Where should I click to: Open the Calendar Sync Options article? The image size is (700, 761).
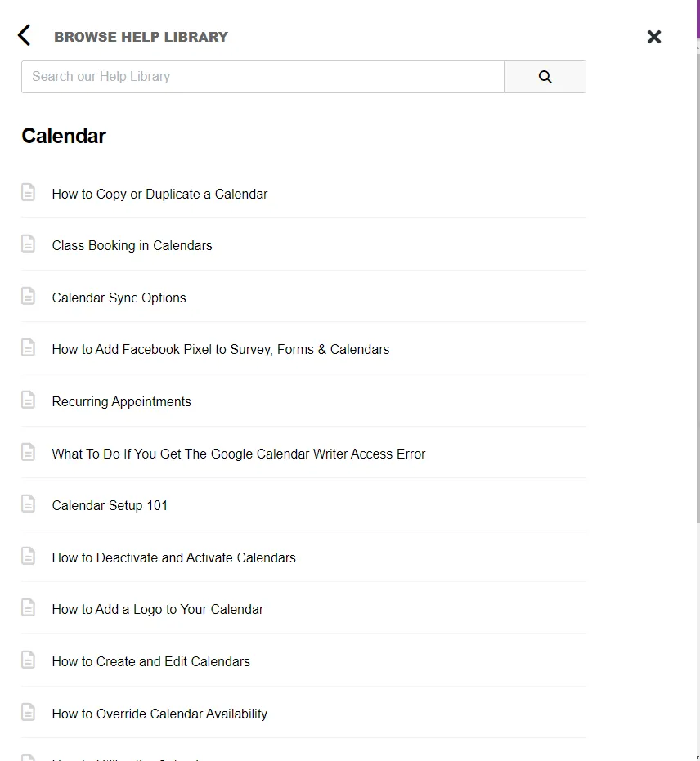click(x=119, y=298)
